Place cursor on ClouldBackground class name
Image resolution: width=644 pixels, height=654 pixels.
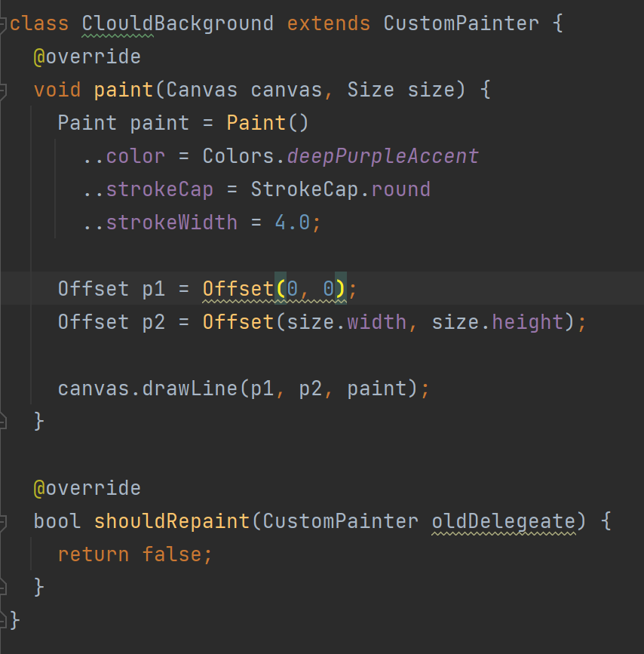(x=178, y=23)
